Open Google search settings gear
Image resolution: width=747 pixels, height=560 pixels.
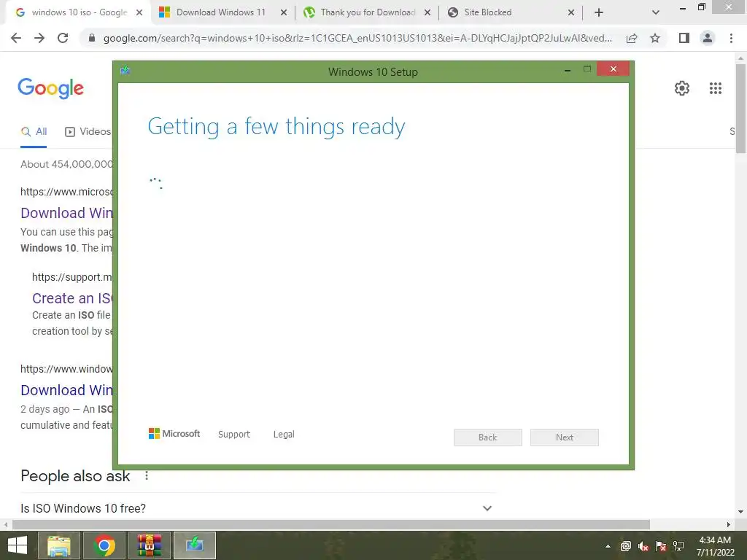coord(682,88)
